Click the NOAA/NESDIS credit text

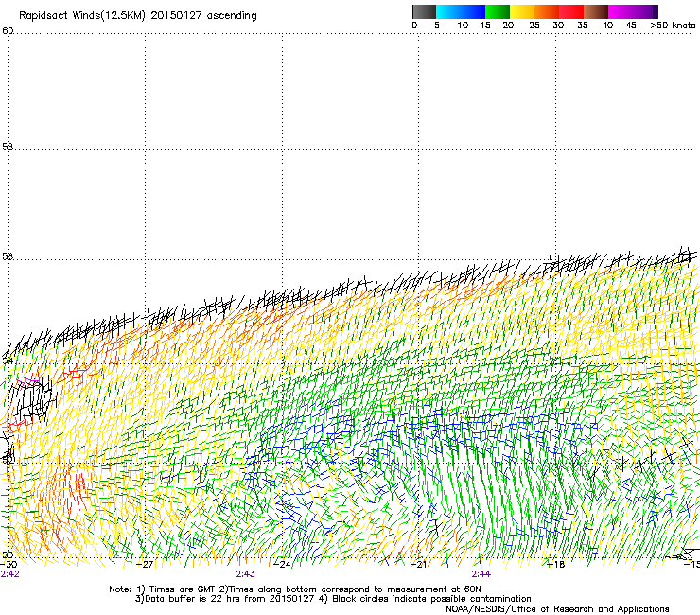[557, 609]
